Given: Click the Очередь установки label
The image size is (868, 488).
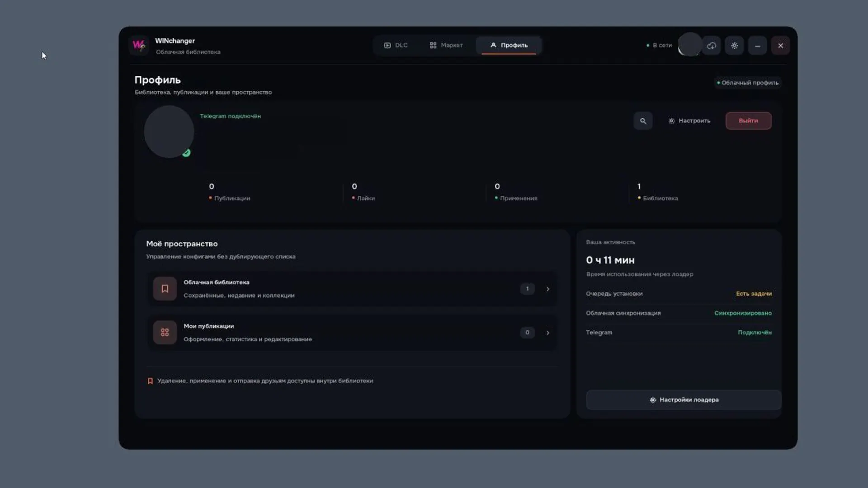Looking at the screenshot, I should pos(614,294).
